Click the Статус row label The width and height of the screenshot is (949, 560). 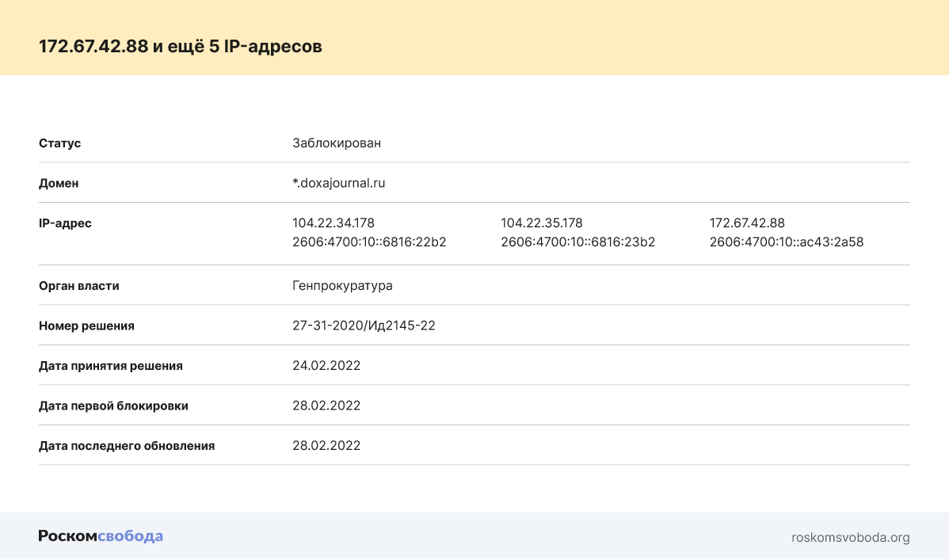pyautogui.click(x=60, y=143)
